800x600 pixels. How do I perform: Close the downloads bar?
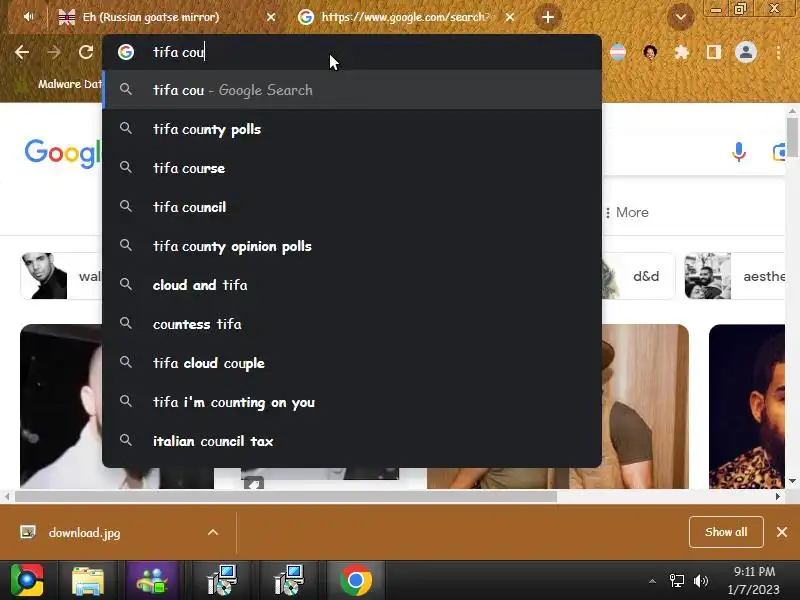pyautogui.click(x=782, y=532)
